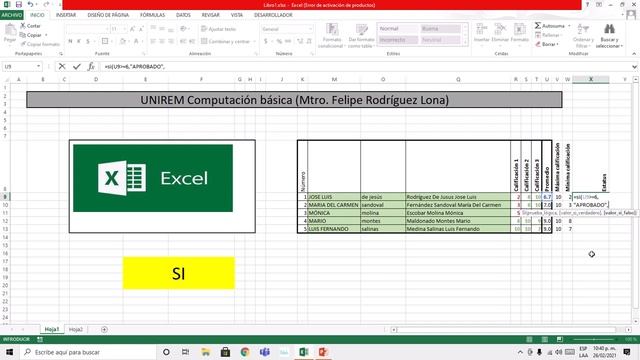This screenshot has height=360, width=640.
Task: Expand the cell styles gallery
Action: (465, 41)
